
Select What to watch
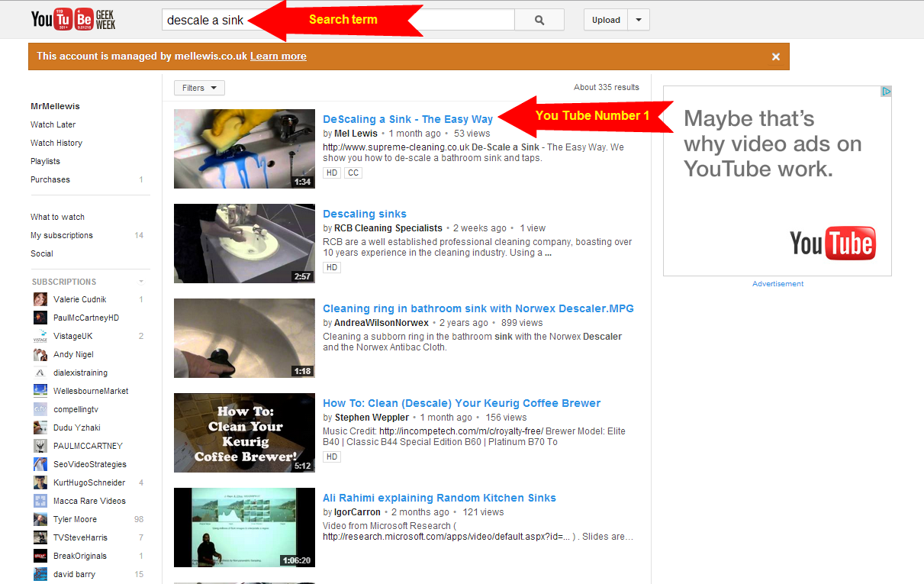coord(57,217)
